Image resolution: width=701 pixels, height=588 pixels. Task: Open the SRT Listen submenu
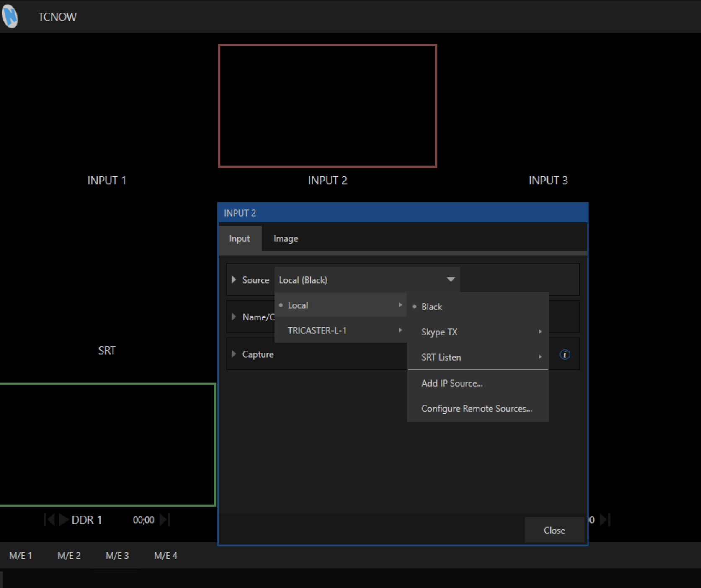478,357
